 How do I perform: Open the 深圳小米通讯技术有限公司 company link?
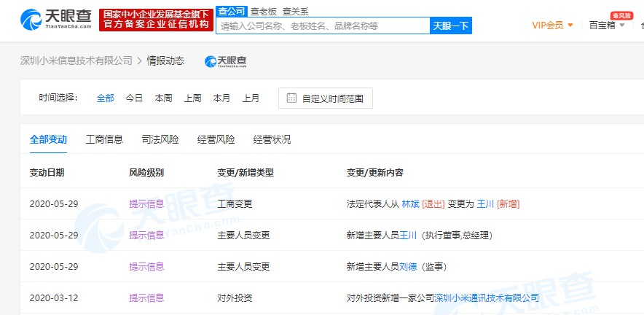[487, 297]
